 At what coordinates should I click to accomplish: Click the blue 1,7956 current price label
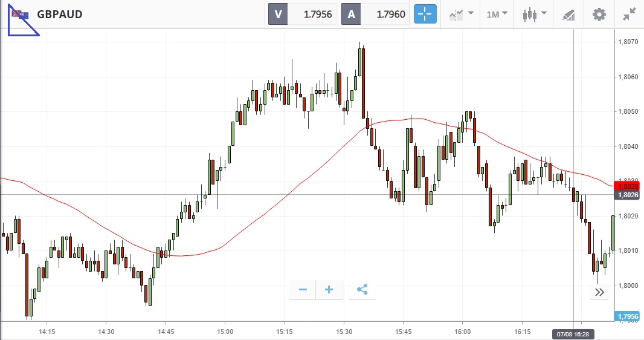(628, 316)
